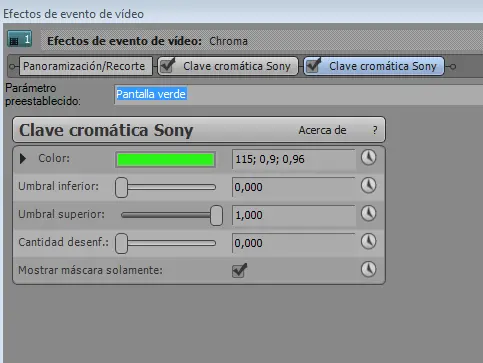Click the green Color swatch
This screenshot has width=483, height=363.
[x=165, y=160]
